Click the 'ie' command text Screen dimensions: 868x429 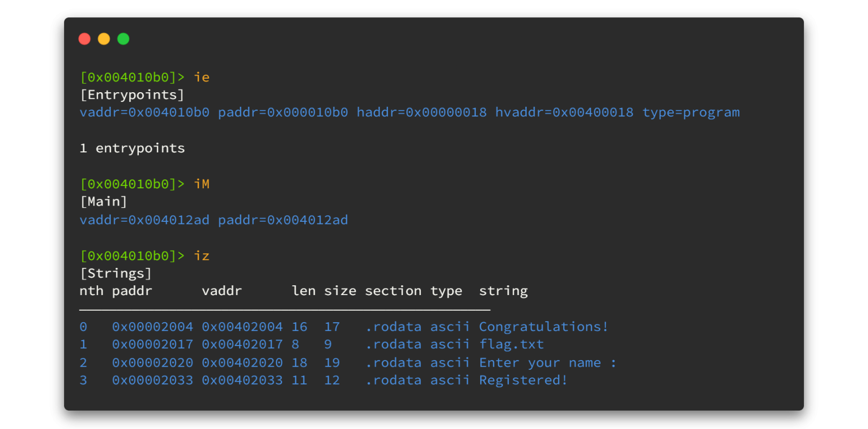(202, 78)
